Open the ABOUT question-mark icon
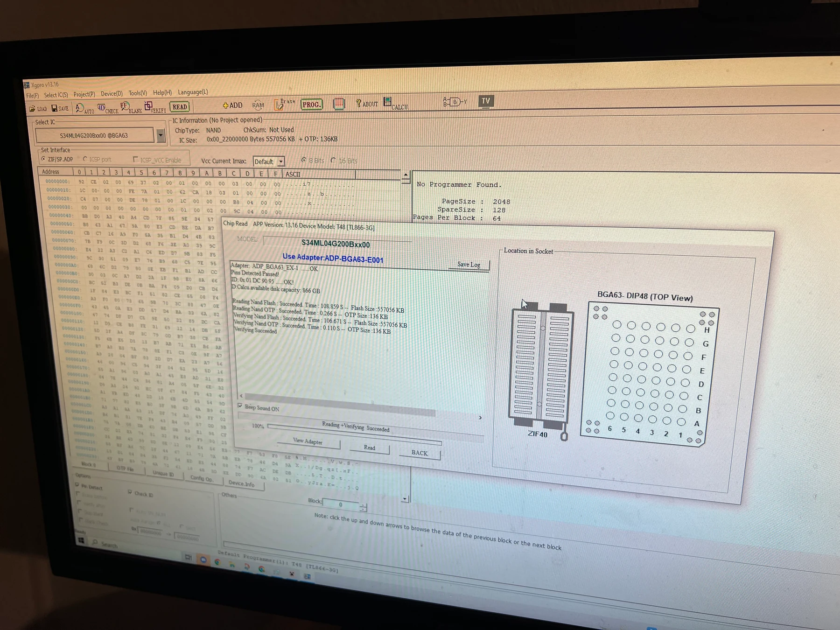Viewport: 840px width, 630px height. [366, 103]
